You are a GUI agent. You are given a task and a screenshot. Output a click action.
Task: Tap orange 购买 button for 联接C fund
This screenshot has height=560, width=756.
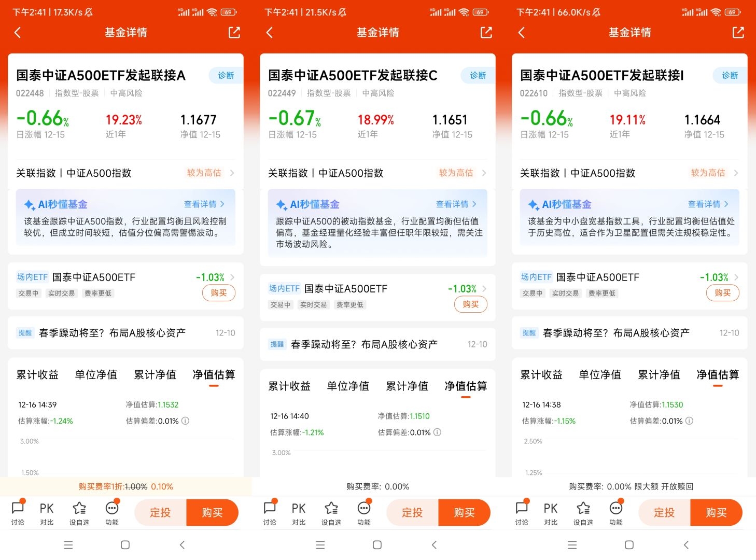[x=464, y=513]
